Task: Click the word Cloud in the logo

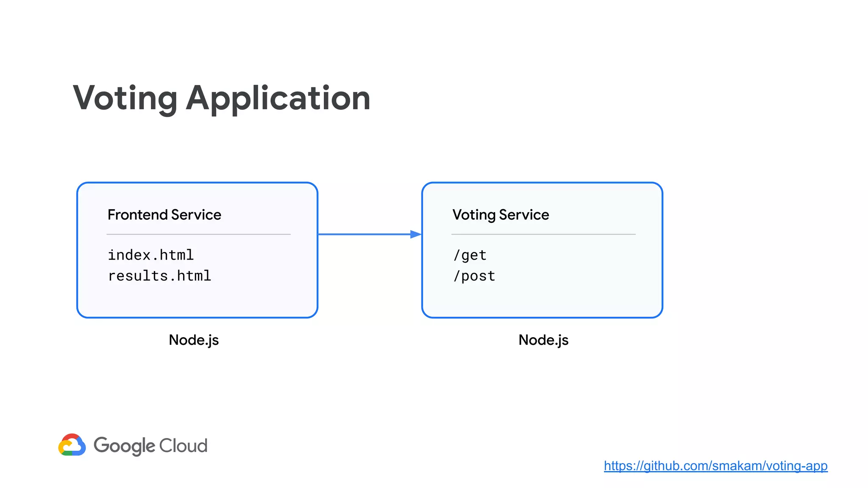Action: coord(183,446)
